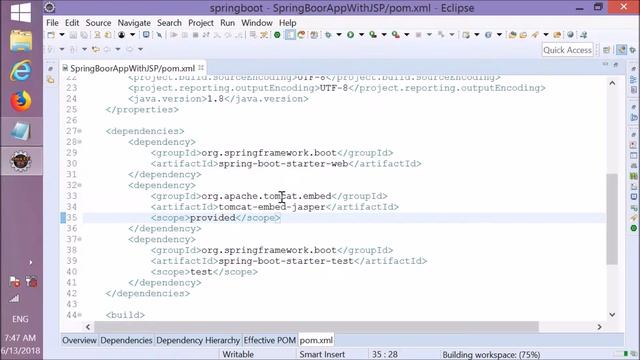Screen dimensions: 640x360
Task: Open the File menu
Action: tap(52, 23)
